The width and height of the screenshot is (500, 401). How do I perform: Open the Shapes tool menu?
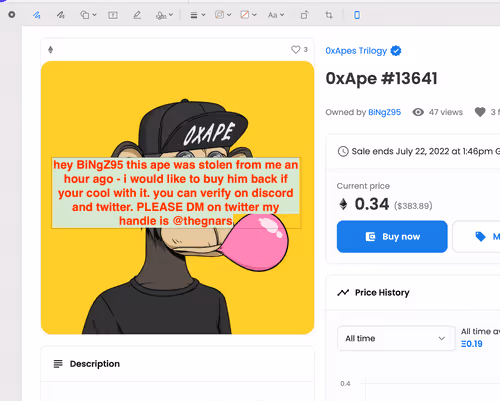click(x=88, y=15)
